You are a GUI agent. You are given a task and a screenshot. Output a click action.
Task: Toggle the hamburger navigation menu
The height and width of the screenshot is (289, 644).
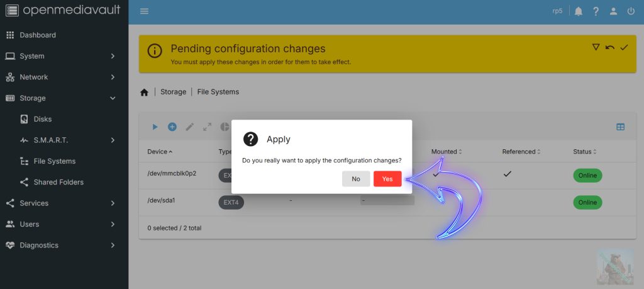pyautogui.click(x=144, y=11)
